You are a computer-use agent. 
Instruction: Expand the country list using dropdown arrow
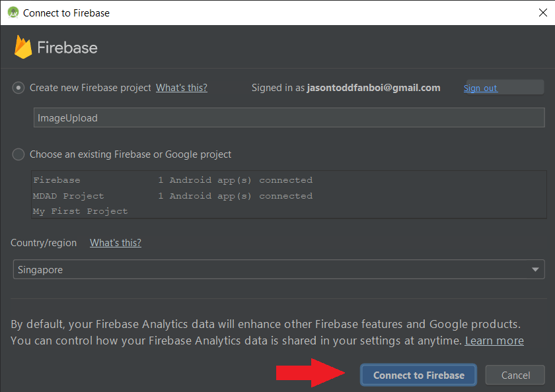point(535,269)
